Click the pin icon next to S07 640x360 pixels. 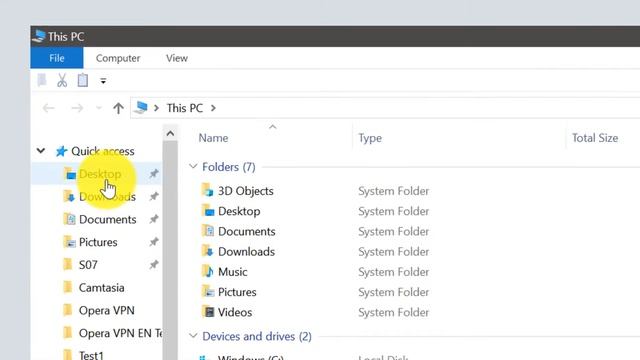coord(153,265)
